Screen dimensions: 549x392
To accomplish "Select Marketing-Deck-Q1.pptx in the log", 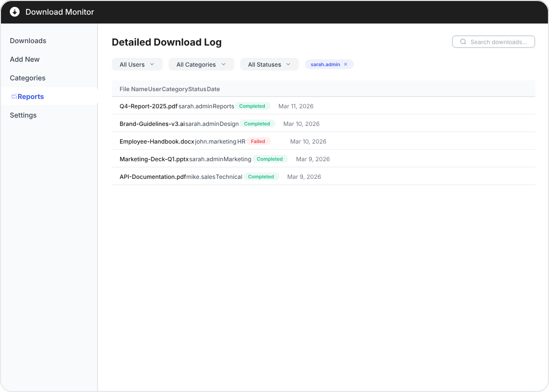I will coord(154,159).
